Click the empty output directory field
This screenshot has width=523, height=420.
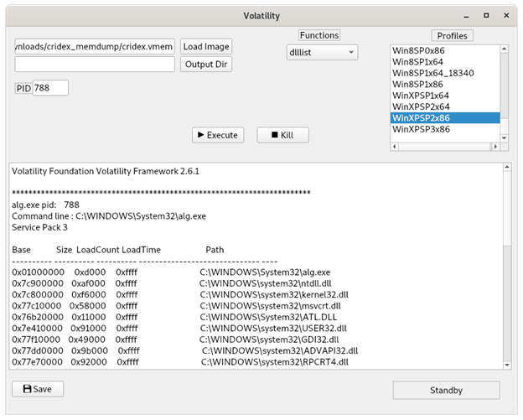point(95,64)
